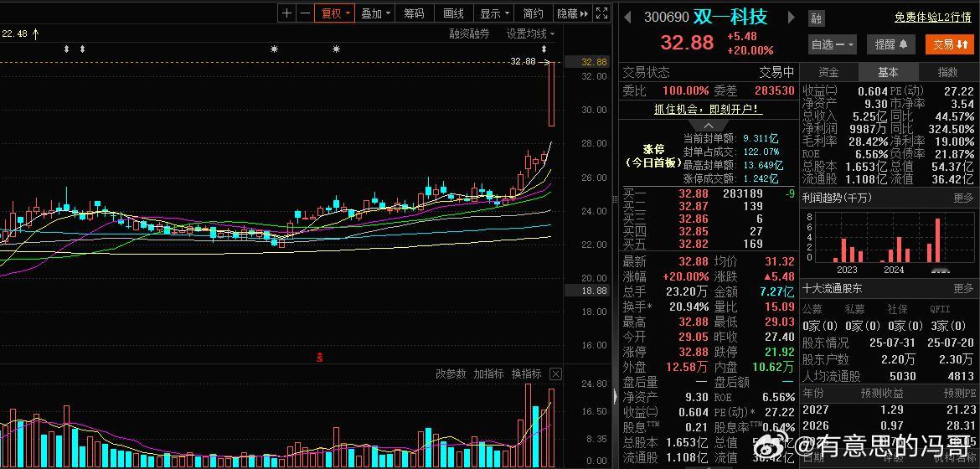Screen dimensions: 980x469
Task: Open 更多 next to 十大流通股东
Action: tap(963, 289)
